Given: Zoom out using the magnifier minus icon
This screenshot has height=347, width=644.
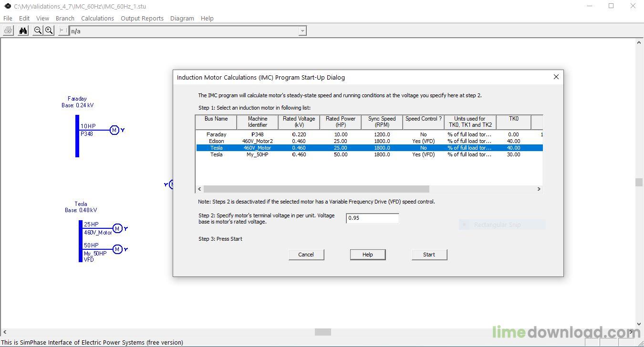Looking at the screenshot, I should (x=38, y=30).
